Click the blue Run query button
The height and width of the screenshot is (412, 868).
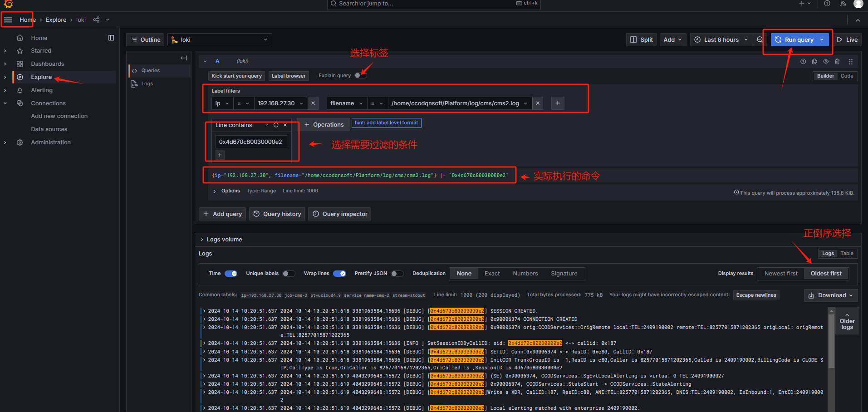[794, 39]
